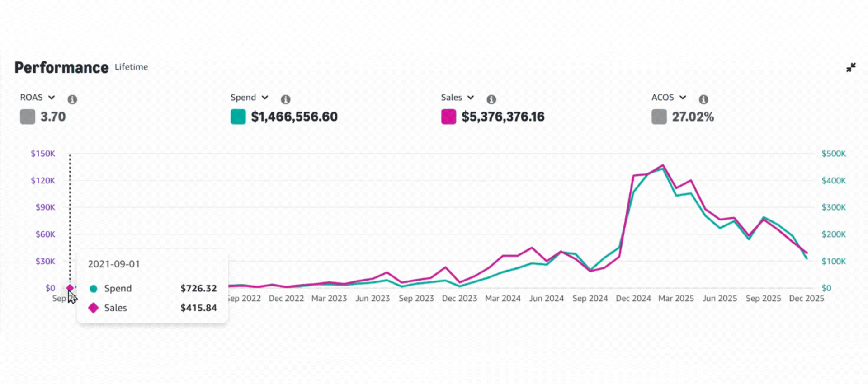Click the Lifetime date range label
Viewport: 868px width, 384px height.
pos(131,67)
